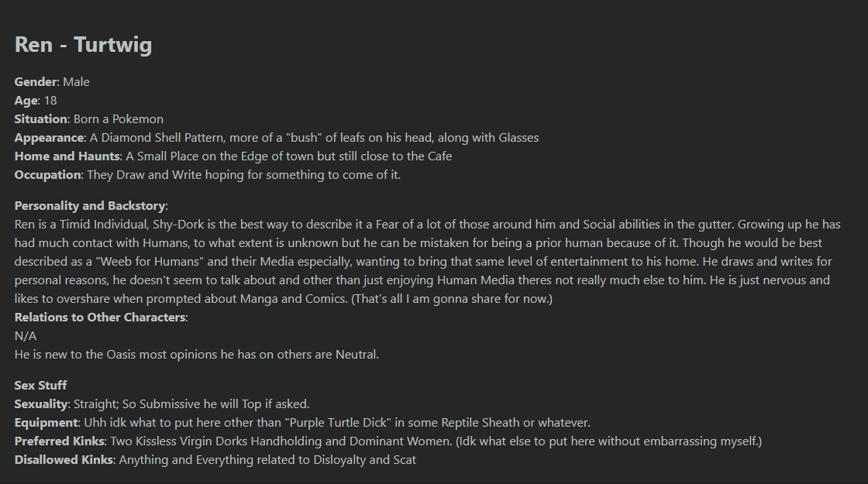Click the "Male" gender value
The width and height of the screenshot is (868, 484).
click(76, 82)
